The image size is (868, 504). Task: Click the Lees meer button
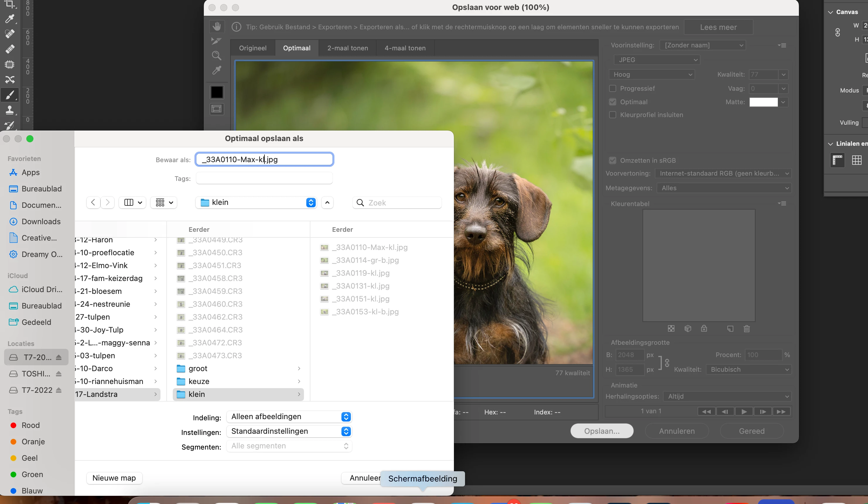coord(718,27)
